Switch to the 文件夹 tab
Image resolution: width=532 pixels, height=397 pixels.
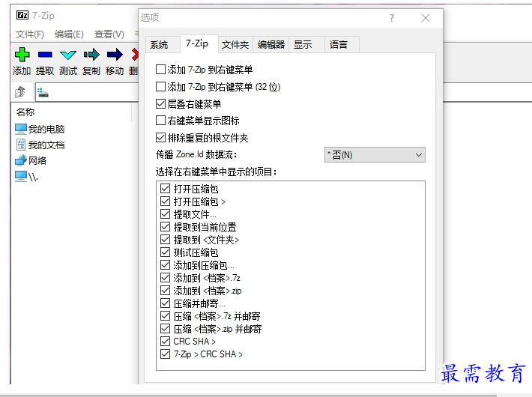click(x=235, y=44)
